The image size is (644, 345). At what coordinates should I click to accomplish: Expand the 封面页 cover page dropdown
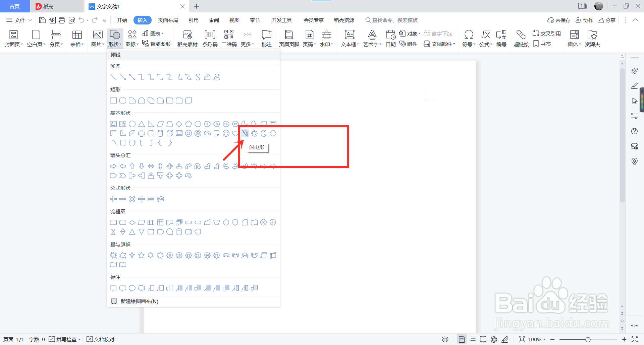(x=13, y=44)
